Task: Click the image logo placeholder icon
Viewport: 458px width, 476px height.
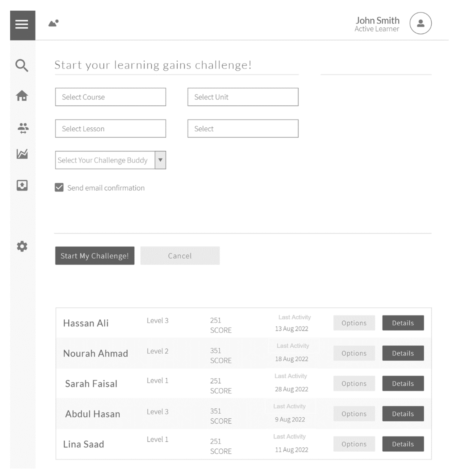Action: (53, 23)
